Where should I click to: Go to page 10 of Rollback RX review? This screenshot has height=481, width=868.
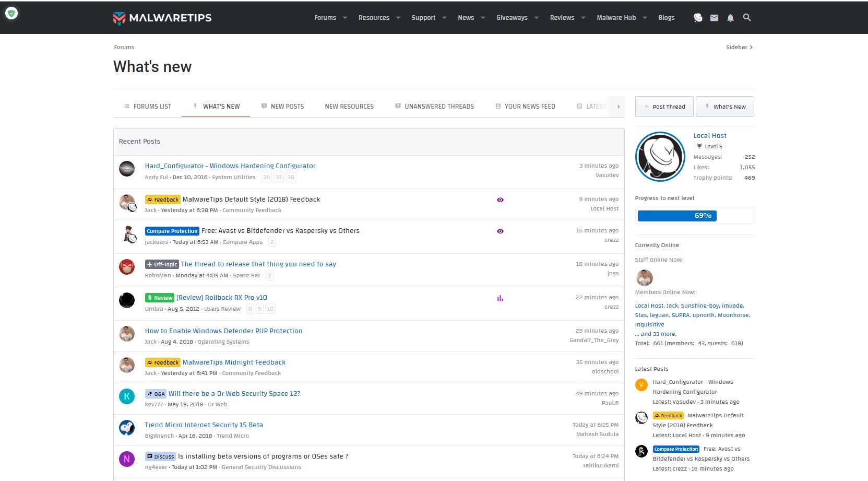(x=270, y=309)
